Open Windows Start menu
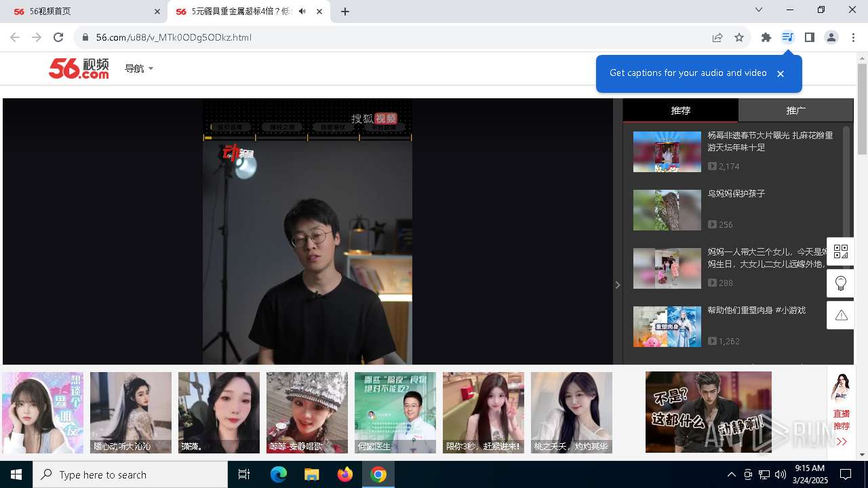Viewport: 868px width, 488px height. [x=16, y=474]
